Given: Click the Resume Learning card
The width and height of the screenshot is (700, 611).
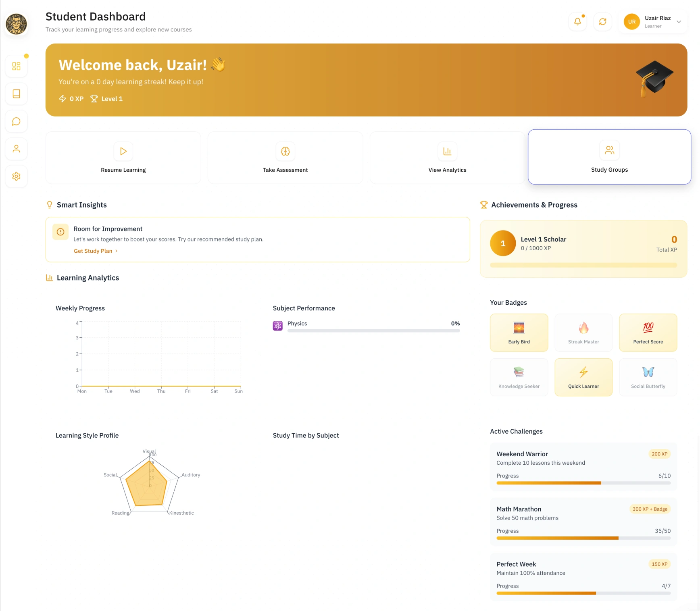Looking at the screenshot, I should 123,158.
